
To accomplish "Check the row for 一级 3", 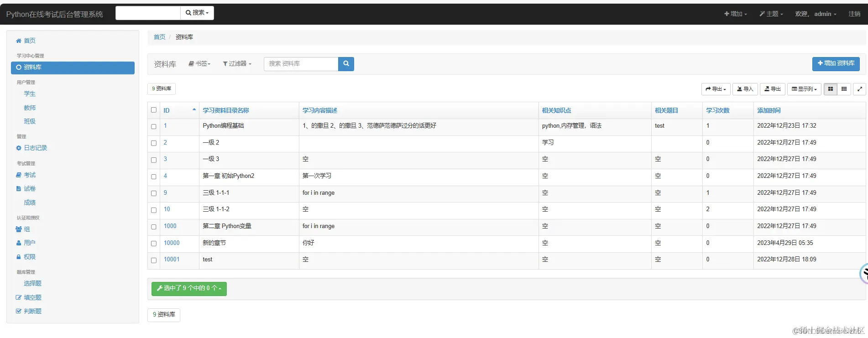I will click(x=154, y=160).
